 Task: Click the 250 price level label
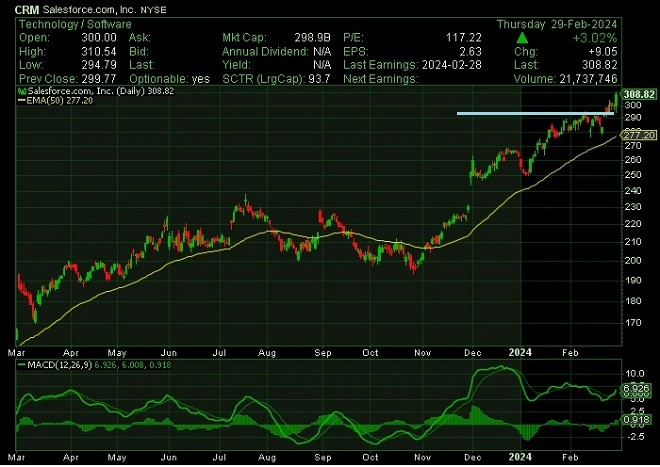tap(633, 174)
